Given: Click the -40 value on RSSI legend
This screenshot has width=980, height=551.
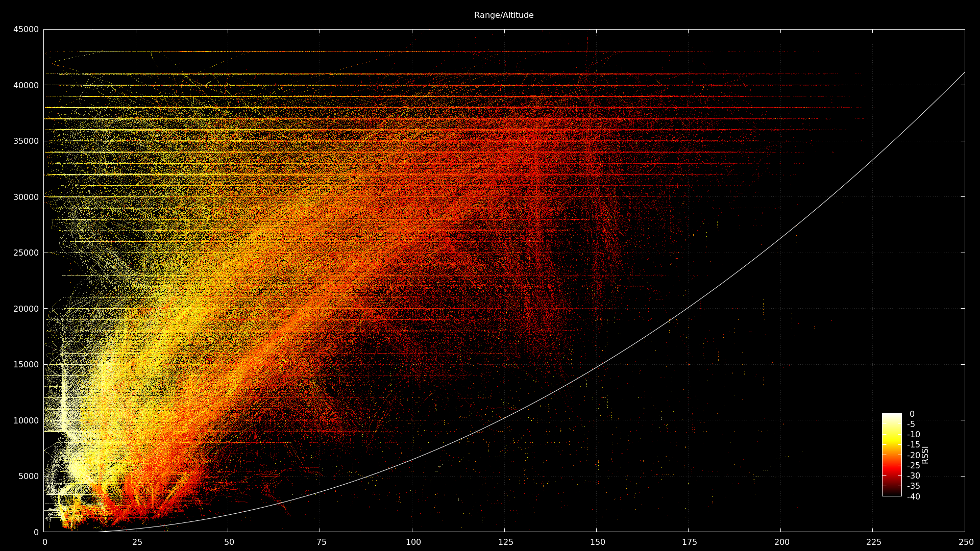Looking at the screenshot, I should pos(913,496).
